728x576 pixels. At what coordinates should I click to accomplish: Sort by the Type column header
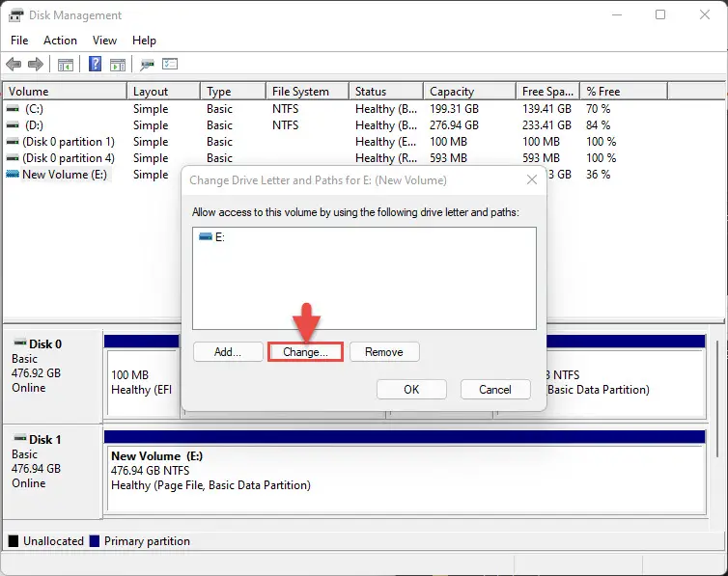pyautogui.click(x=233, y=92)
